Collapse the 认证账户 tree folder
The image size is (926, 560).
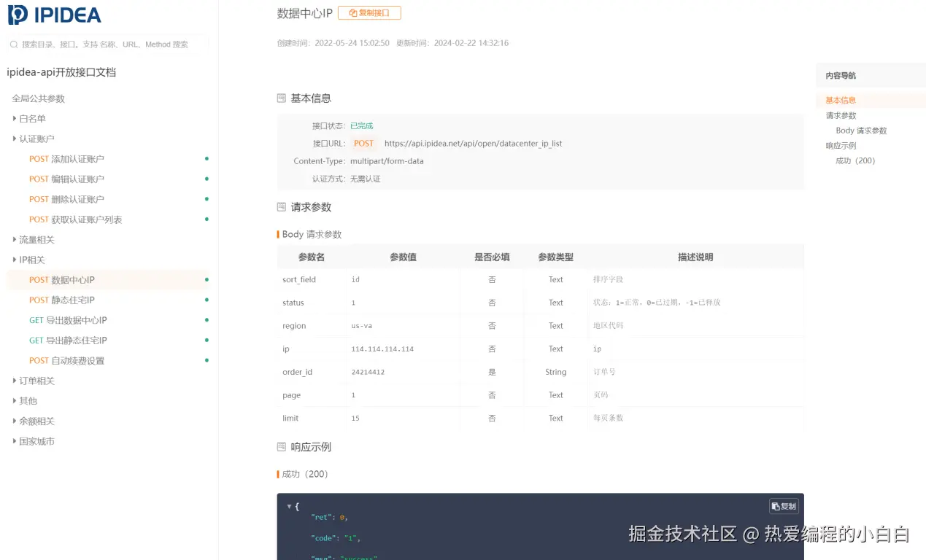15,139
